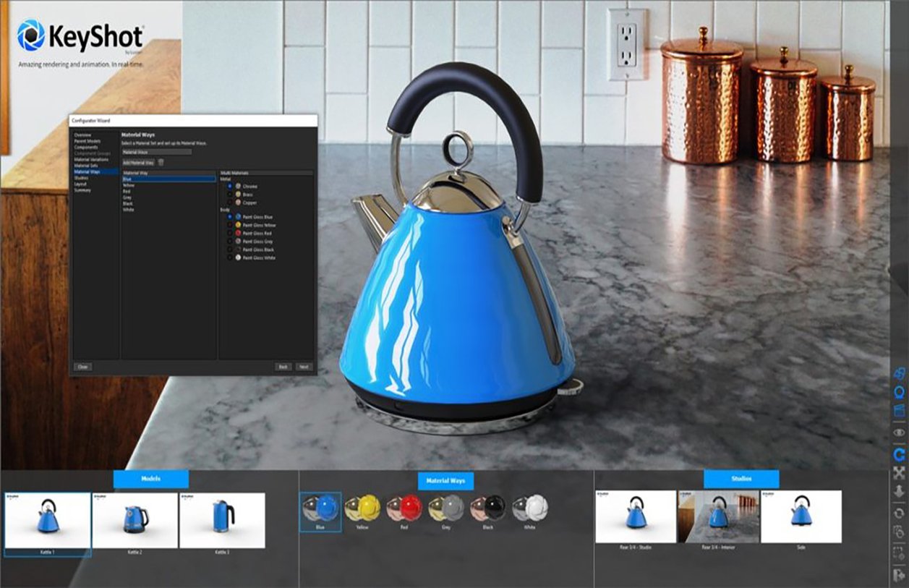Click the Add Material Way button
The height and width of the screenshot is (588, 909).
point(138,162)
